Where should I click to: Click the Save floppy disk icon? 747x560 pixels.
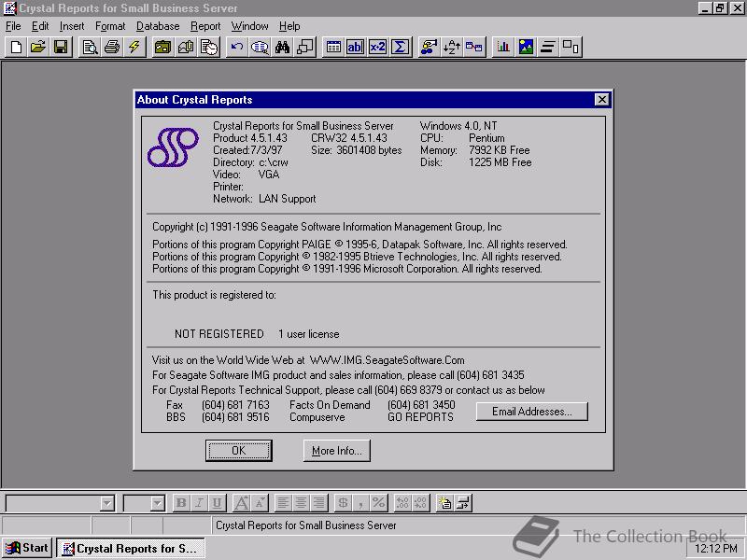61,48
